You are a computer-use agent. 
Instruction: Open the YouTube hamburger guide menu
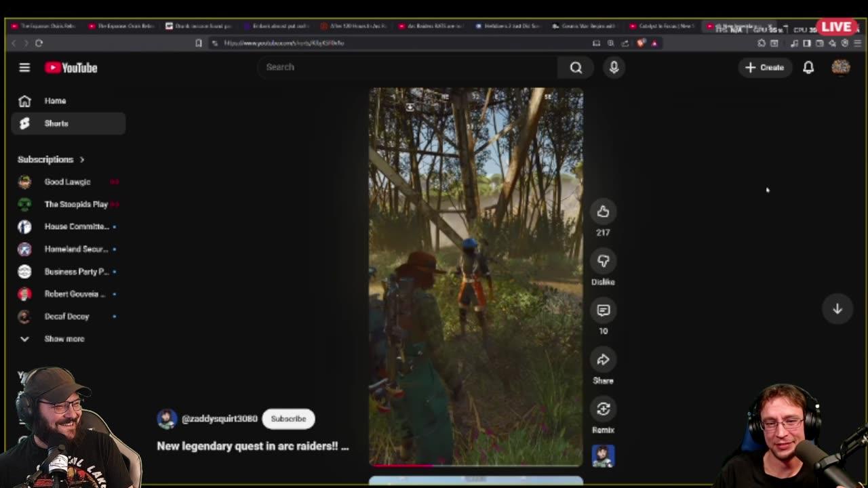click(x=24, y=68)
